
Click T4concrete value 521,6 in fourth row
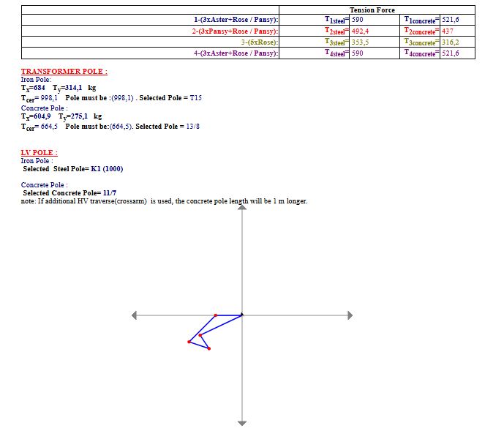click(451, 53)
